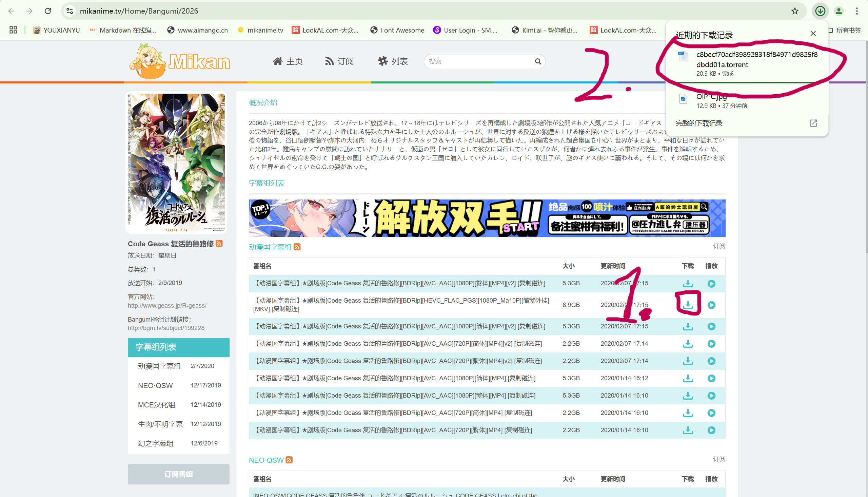
Task: Open the Chrome three-dot menu
Action: coord(857,11)
